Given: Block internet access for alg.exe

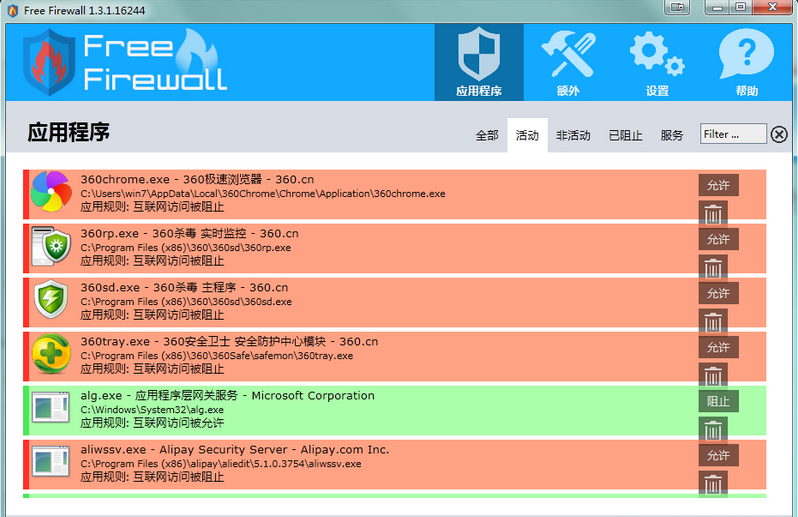Looking at the screenshot, I should point(718,401).
